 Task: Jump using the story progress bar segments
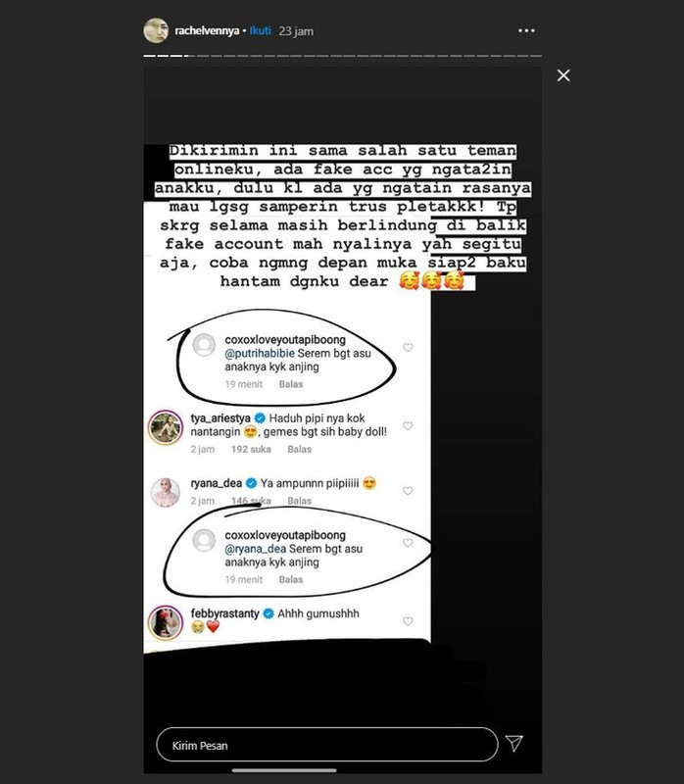(343, 56)
